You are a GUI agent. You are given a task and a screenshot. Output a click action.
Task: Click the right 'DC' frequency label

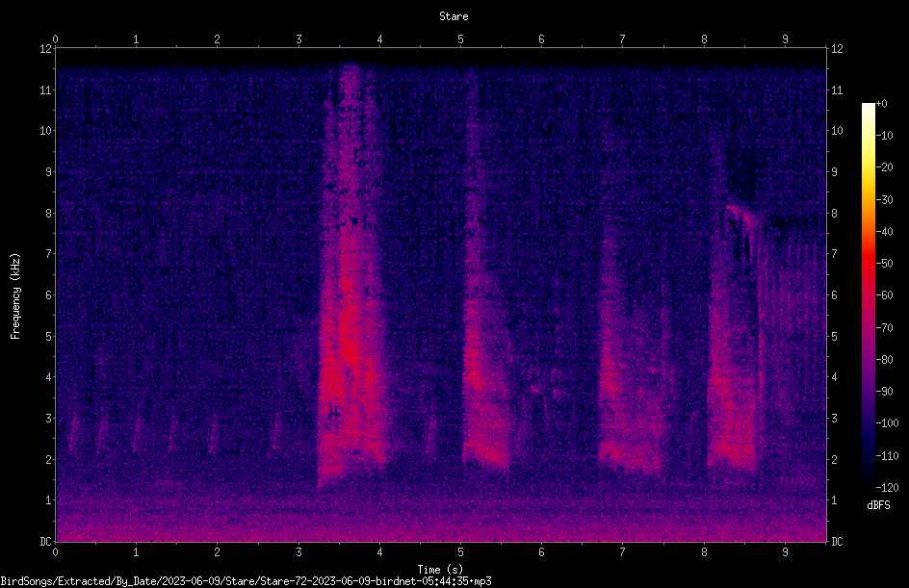837,541
